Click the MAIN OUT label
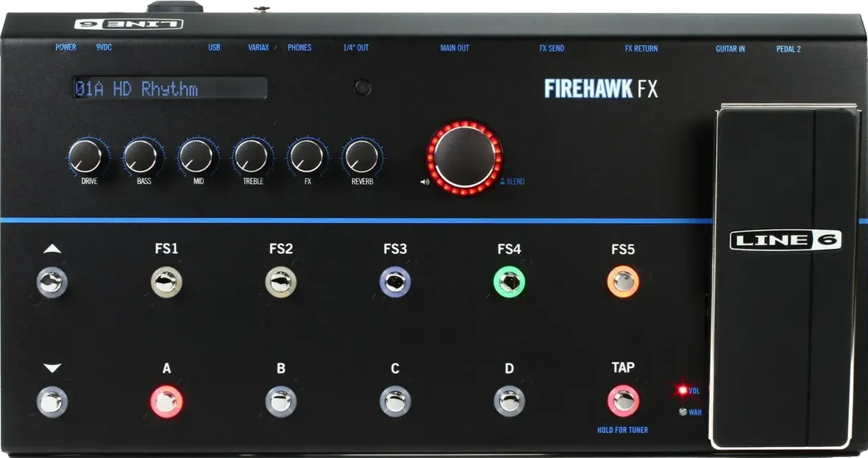Viewport: 868px width, 458px height. 455,48
